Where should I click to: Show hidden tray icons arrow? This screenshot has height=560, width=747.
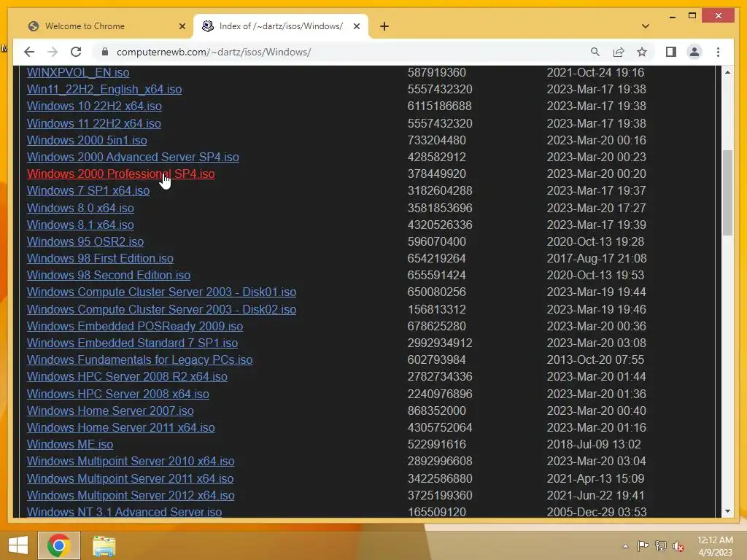pyautogui.click(x=625, y=546)
